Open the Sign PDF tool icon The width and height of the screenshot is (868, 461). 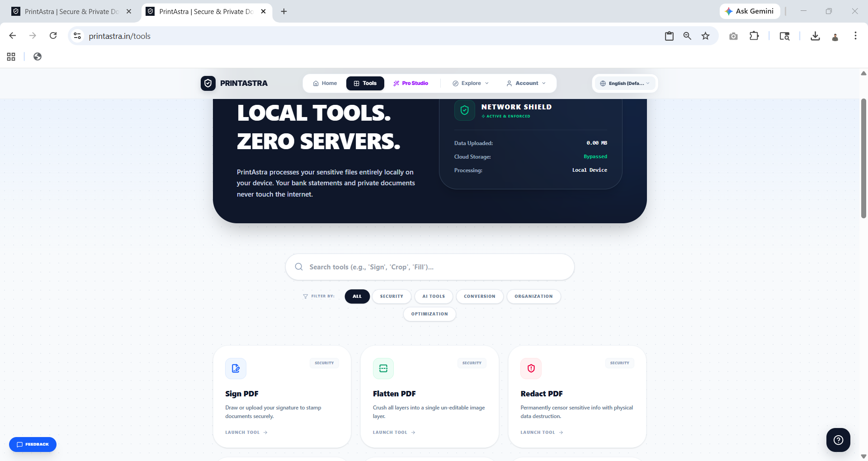236,368
